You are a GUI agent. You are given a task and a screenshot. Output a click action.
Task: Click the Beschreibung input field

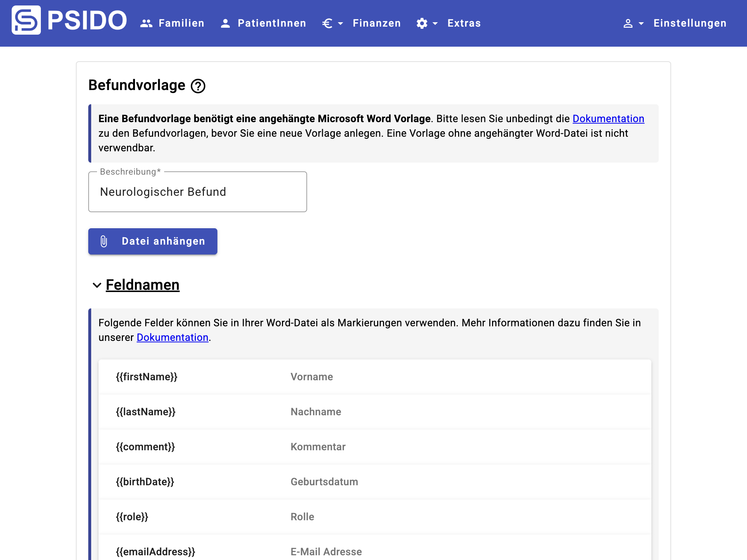(197, 192)
